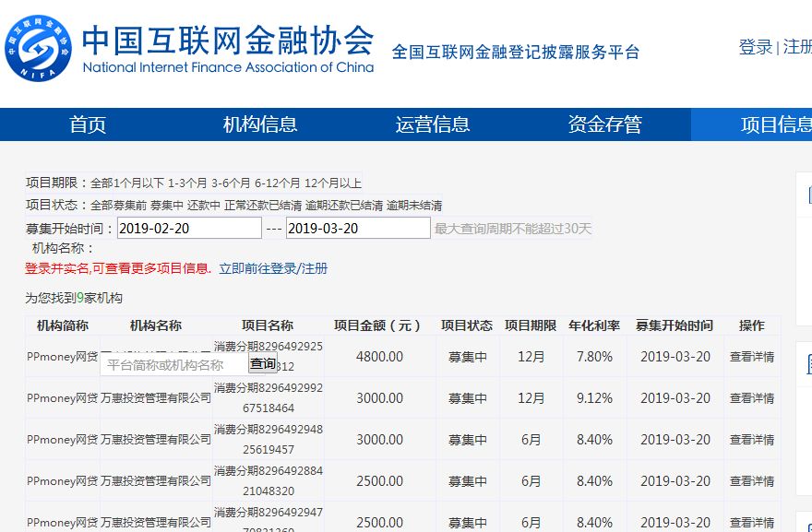812x532 pixels.
Task: Click the 项目期限 column header
Action: (x=531, y=325)
